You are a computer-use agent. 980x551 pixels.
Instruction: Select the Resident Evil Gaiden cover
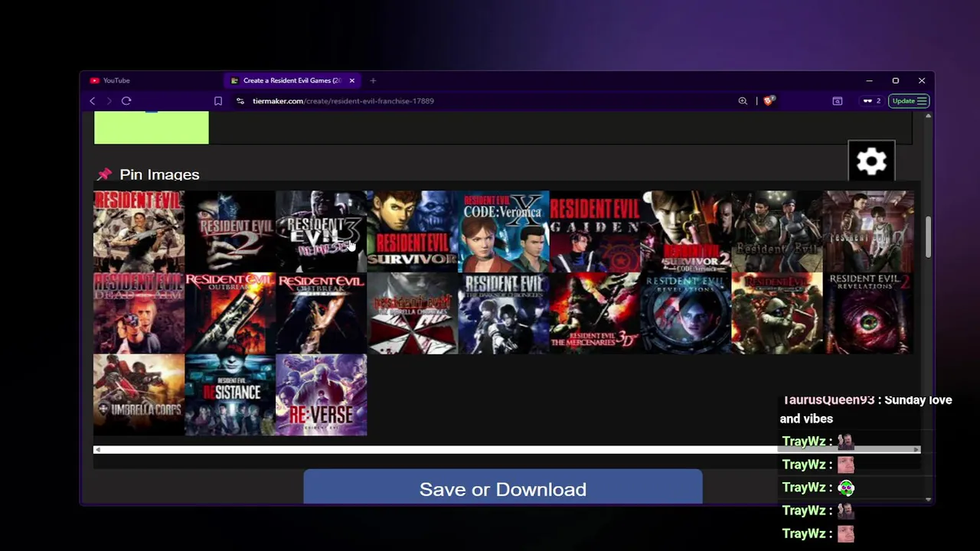(x=594, y=232)
